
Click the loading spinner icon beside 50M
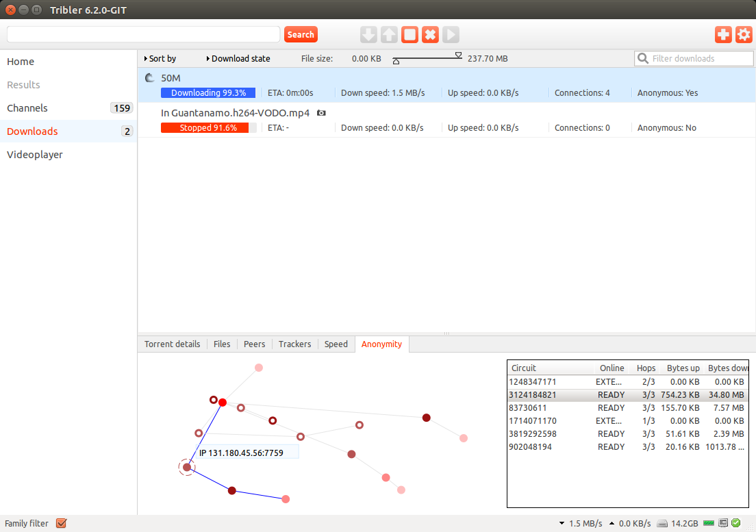tap(150, 77)
